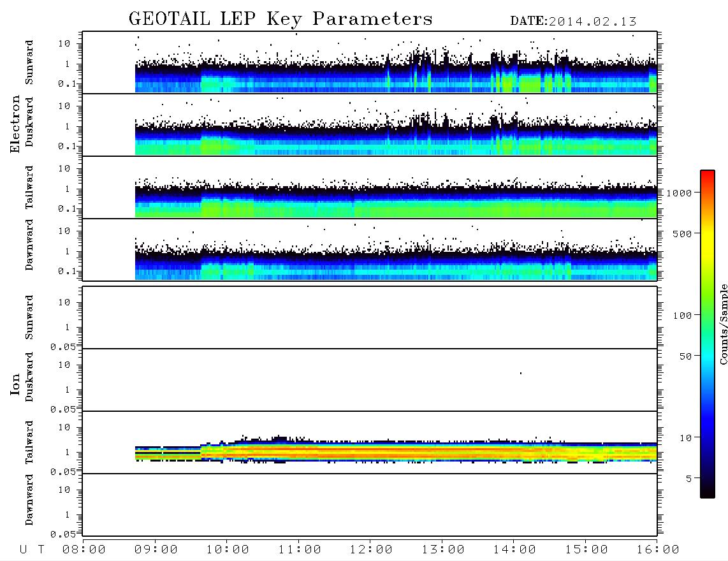Select the Electron "Tailward" axis label
728x561 pixels.
click(29, 187)
